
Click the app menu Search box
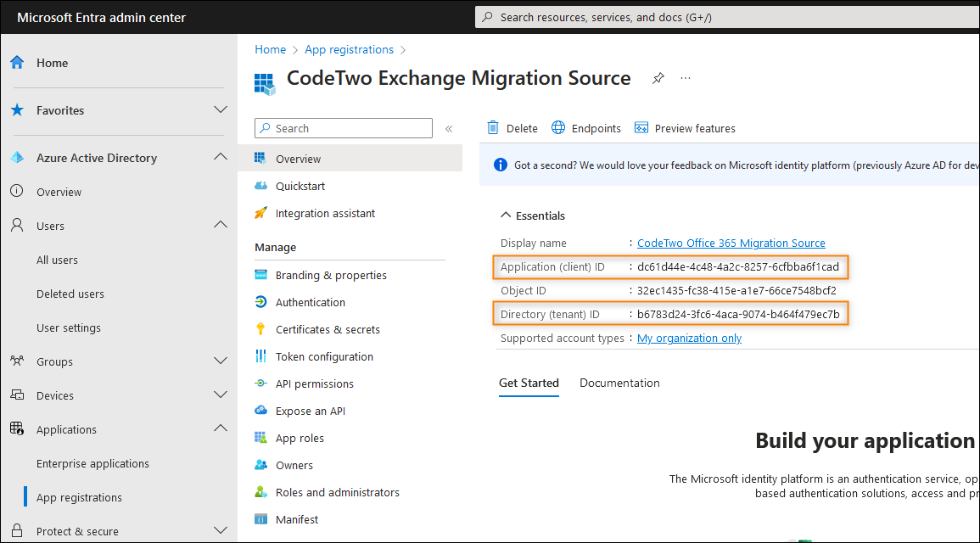coord(343,128)
